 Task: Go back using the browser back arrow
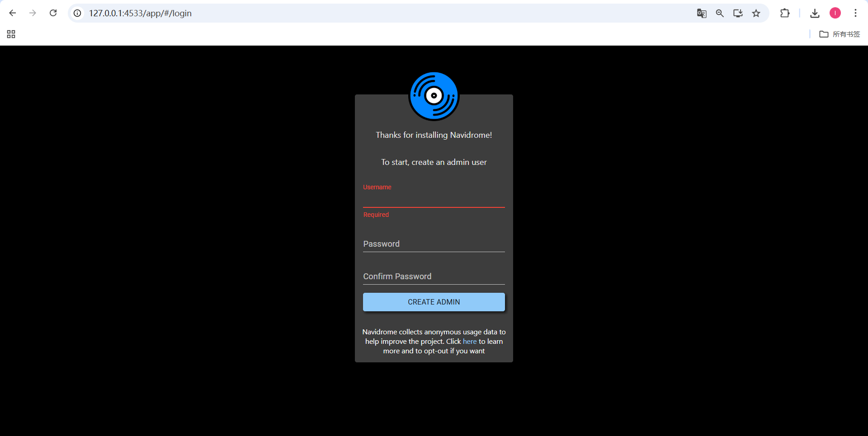click(13, 13)
